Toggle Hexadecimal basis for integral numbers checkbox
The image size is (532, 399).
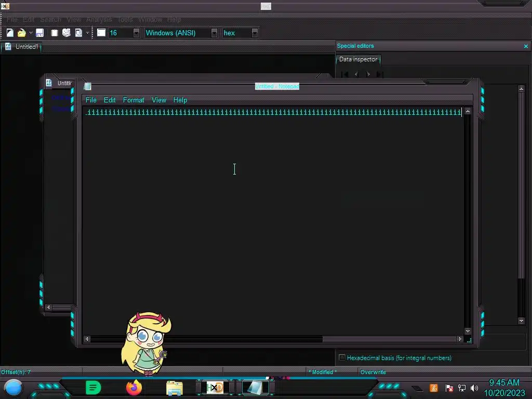342,357
